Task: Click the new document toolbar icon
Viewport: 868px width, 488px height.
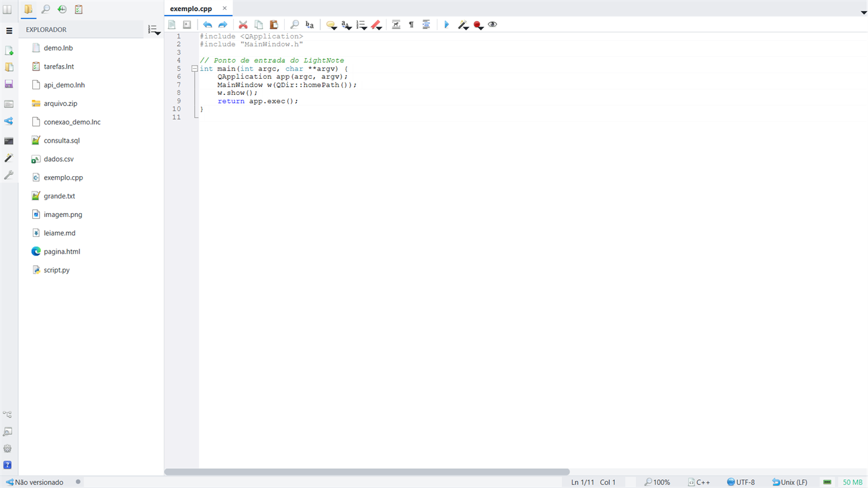Action: click(172, 25)
